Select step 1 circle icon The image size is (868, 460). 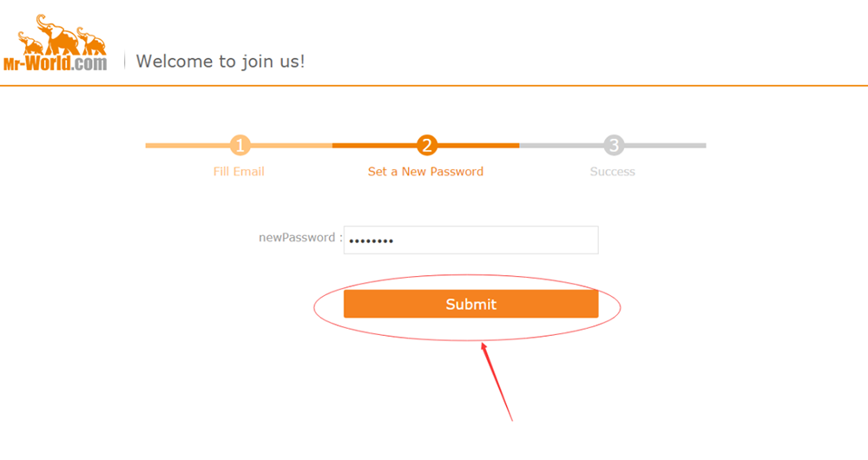pyautogui.click(x=240, y=145)
